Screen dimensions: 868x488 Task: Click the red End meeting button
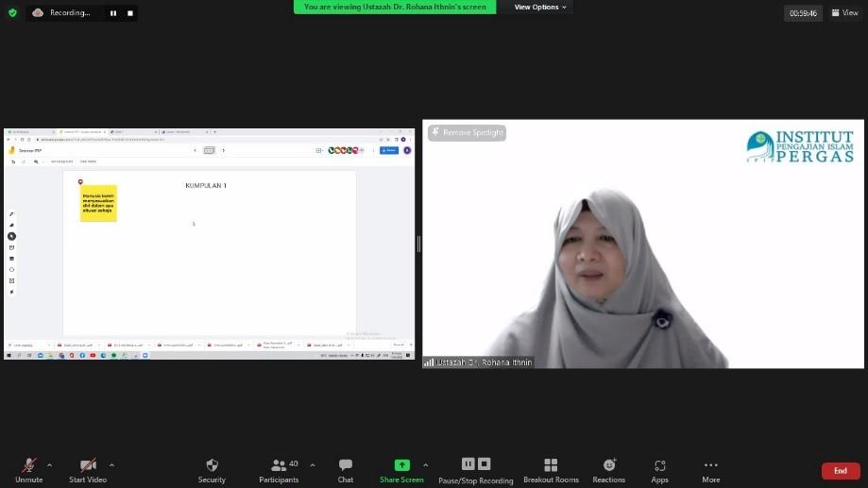click(x=841, y=471)
